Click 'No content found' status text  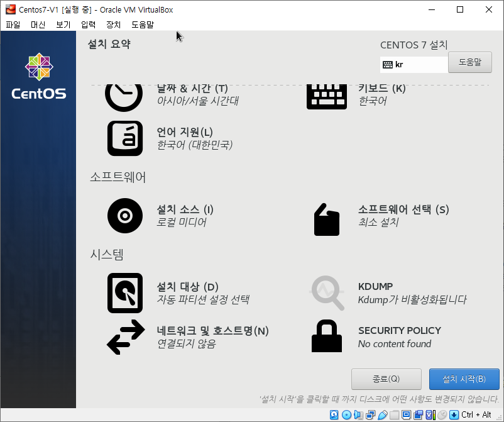point(395,344)
